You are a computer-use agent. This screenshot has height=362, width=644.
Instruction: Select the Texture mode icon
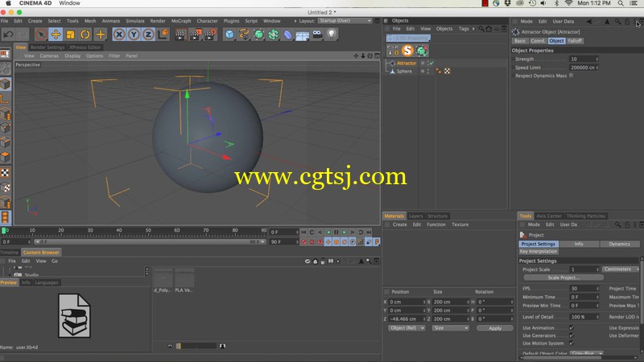(5, 173)
